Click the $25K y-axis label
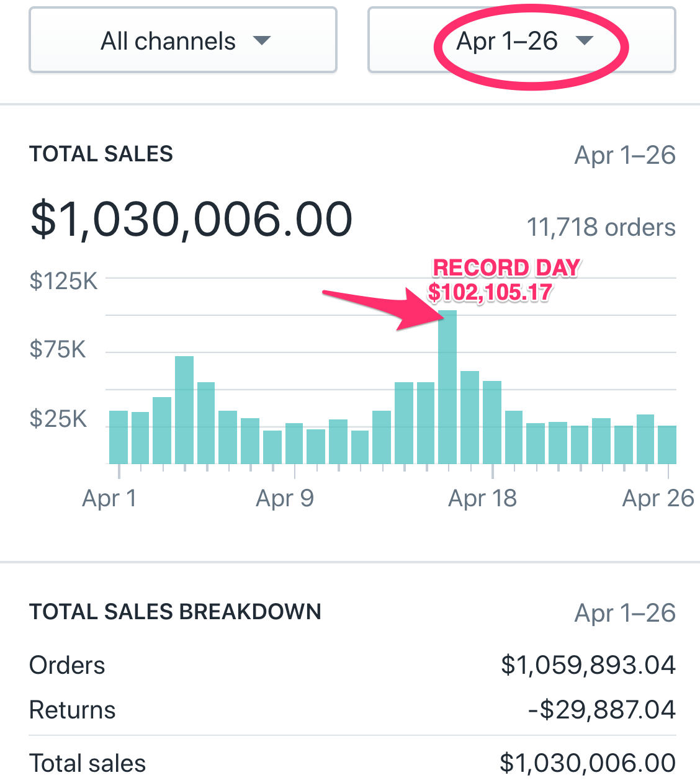 coord(58,419)
